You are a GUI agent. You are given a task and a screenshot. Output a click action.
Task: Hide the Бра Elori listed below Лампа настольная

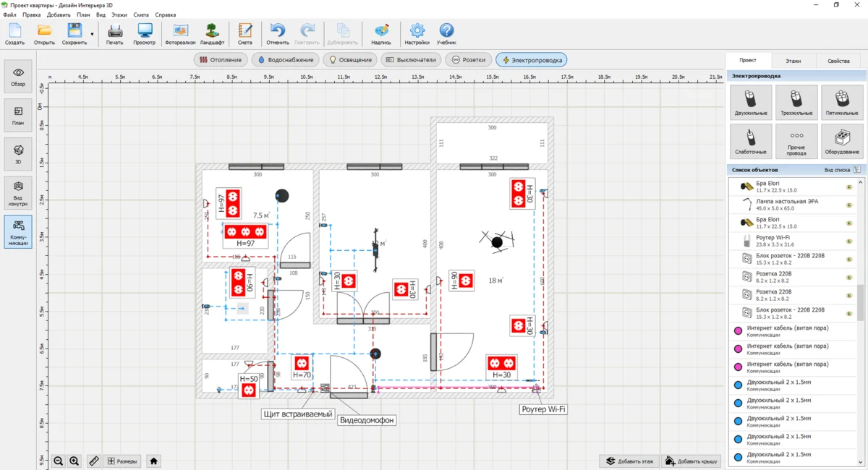point(850,223)
